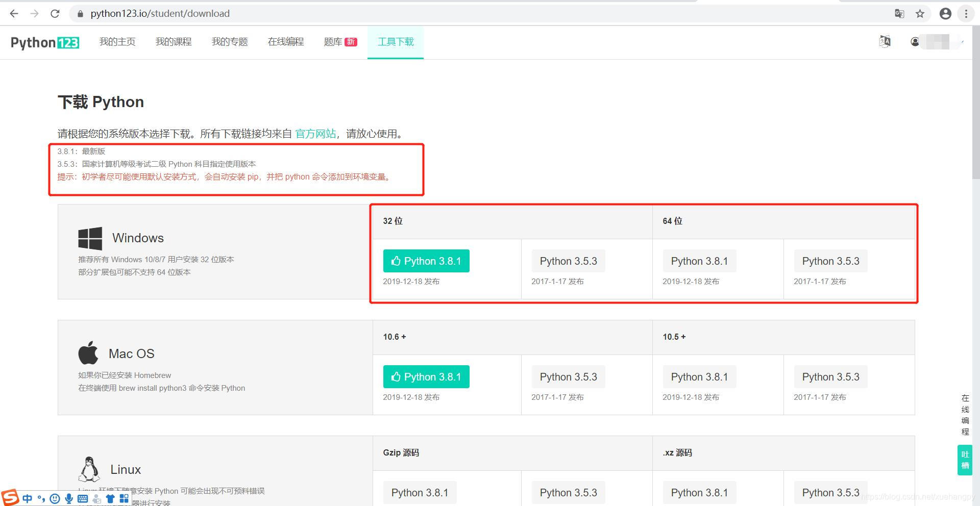The height and width of the screenshot is (506, 980).
Task: Click the Windows logo icon
Action: (x=90, y=238)
